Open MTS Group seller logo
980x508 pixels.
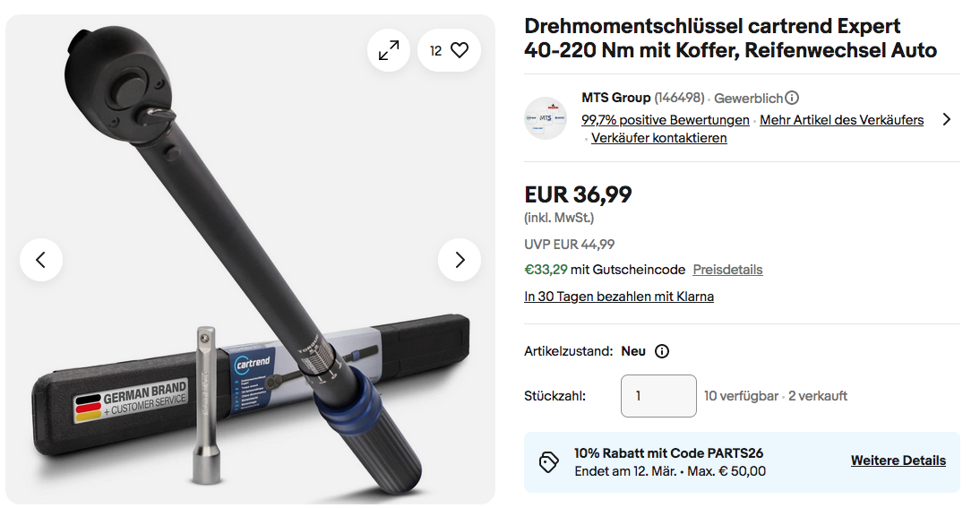pos(546,118)
